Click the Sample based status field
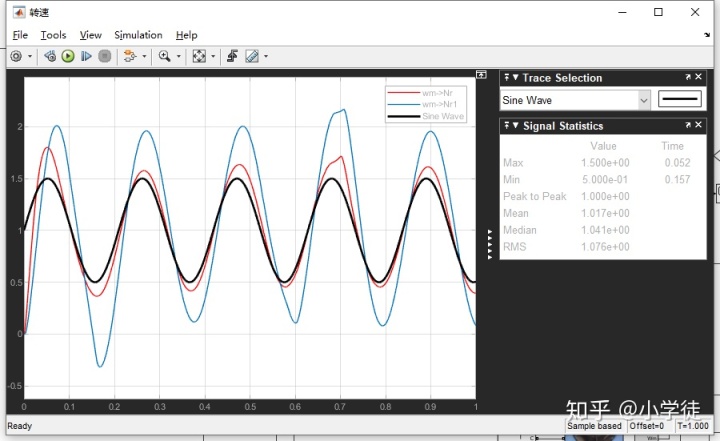The height and width of the screenshot is (441, 720). [x=594, y=426]
